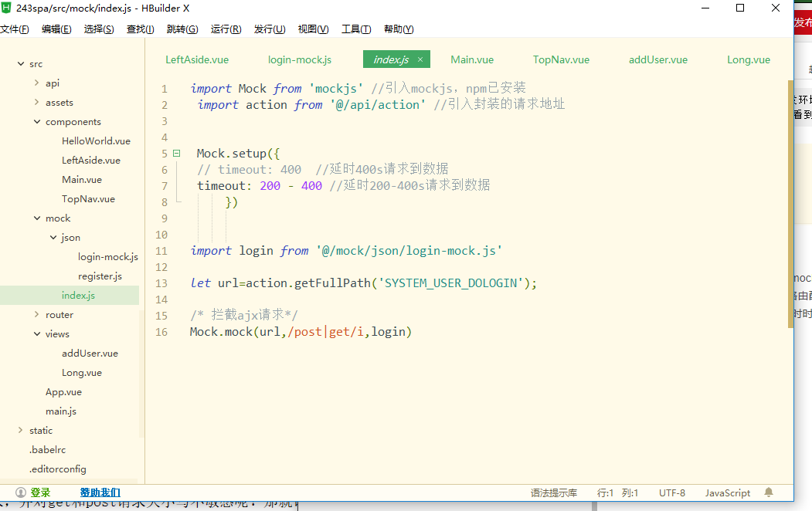Open the 运行(R) menu
812x511 pixels.
point(226,29)
